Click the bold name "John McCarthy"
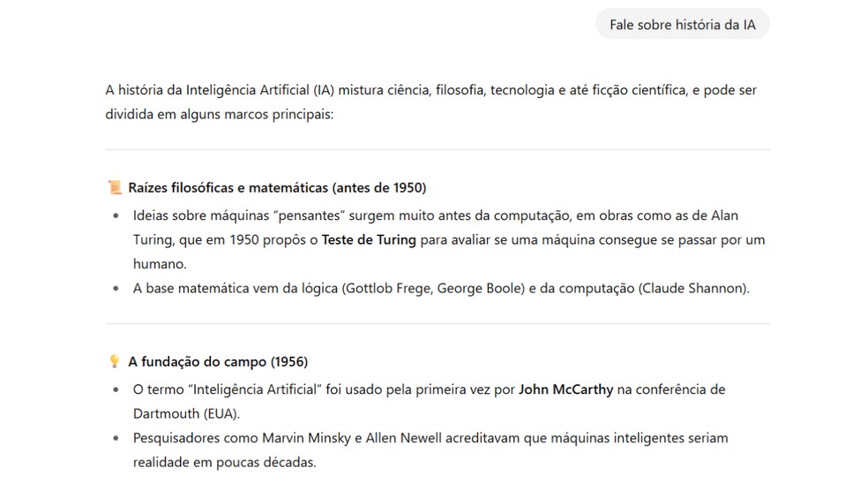 [565, 389]
